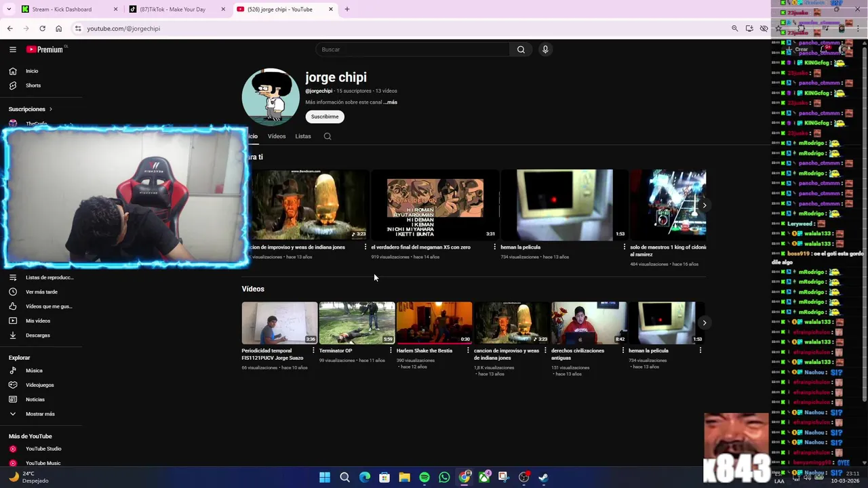
Task: Open derechos civilizaciones antiguas title
Action: (x=578, y=354)
